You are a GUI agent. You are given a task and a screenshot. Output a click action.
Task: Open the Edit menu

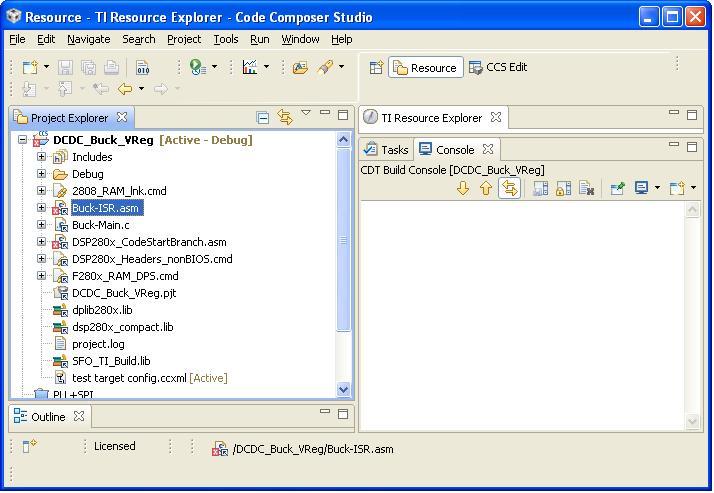tap(46, 40)
